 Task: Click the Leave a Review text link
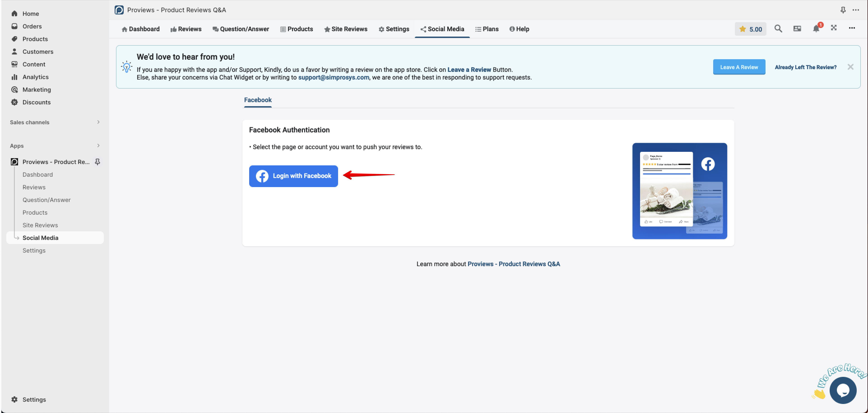point(469,70)
